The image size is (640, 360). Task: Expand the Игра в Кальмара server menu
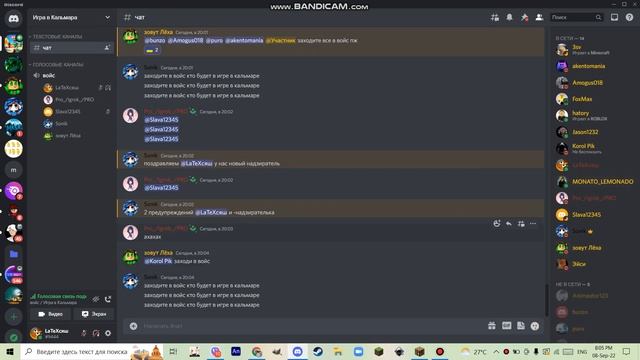coord(71,18)
